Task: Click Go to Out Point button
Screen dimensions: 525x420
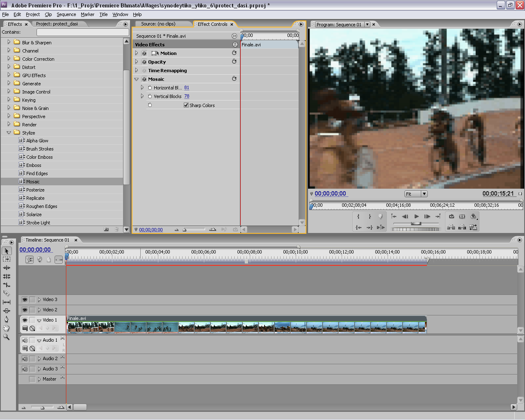Action: (370, 227)
